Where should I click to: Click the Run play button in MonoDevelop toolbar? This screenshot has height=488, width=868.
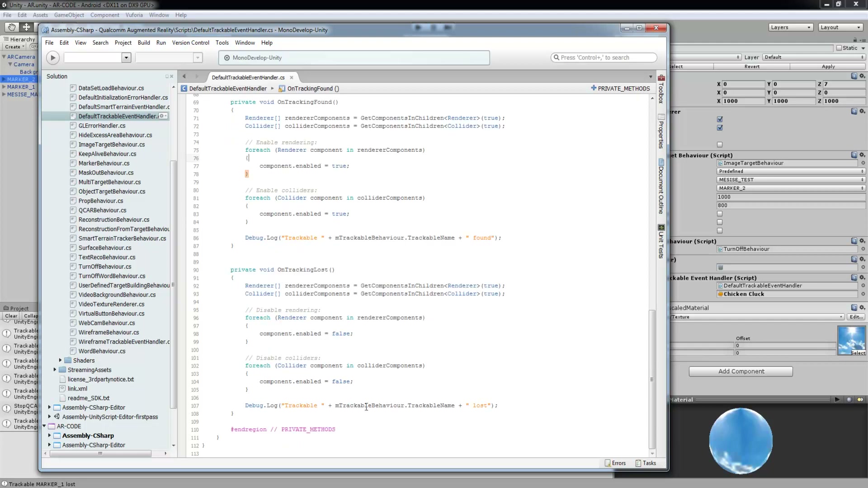(53, 57)
